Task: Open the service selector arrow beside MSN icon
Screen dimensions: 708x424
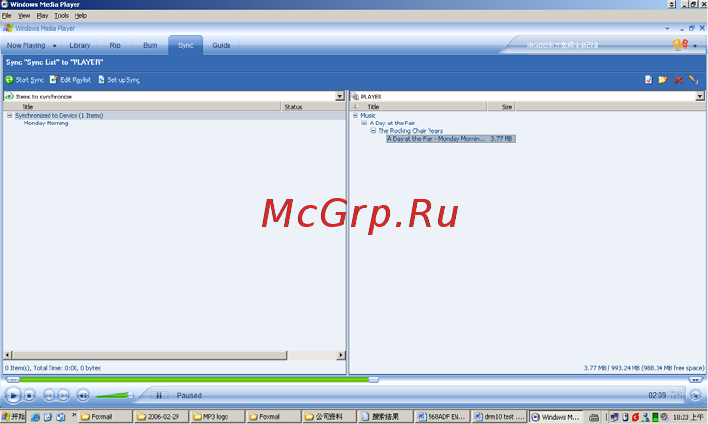Action: tap(695, 46)
